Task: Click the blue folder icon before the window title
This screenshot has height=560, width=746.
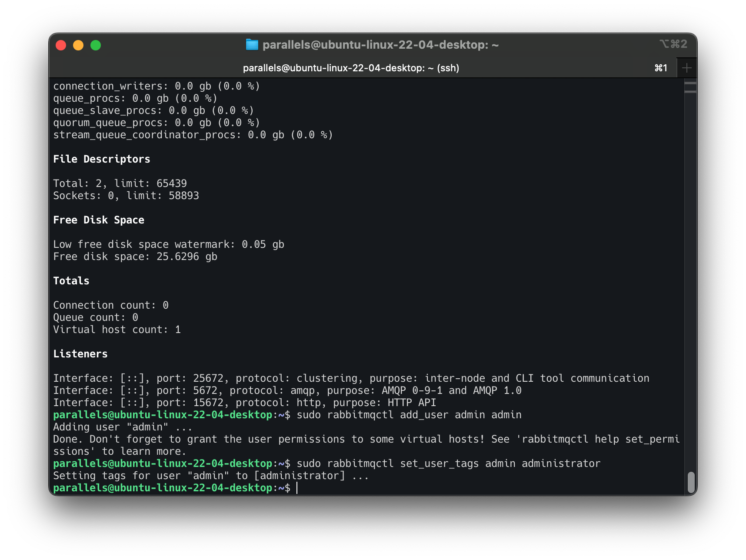Action: (x=253, y=44)
